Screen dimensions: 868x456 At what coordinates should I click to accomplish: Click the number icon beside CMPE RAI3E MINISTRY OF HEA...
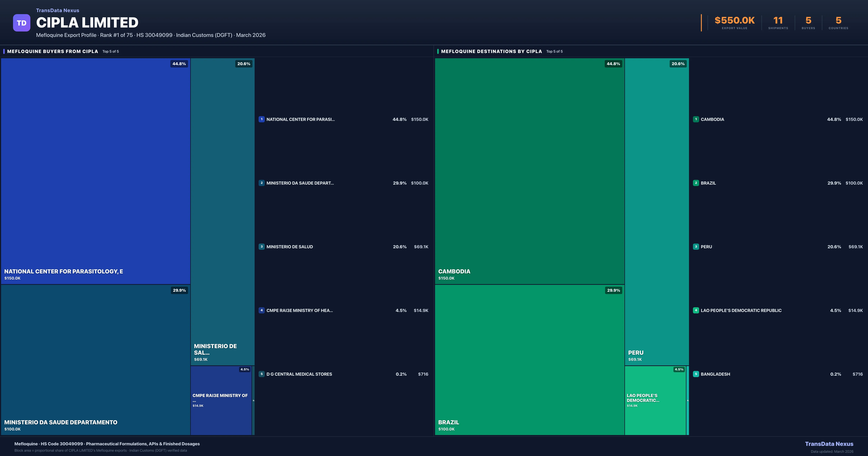click(262, 310)
